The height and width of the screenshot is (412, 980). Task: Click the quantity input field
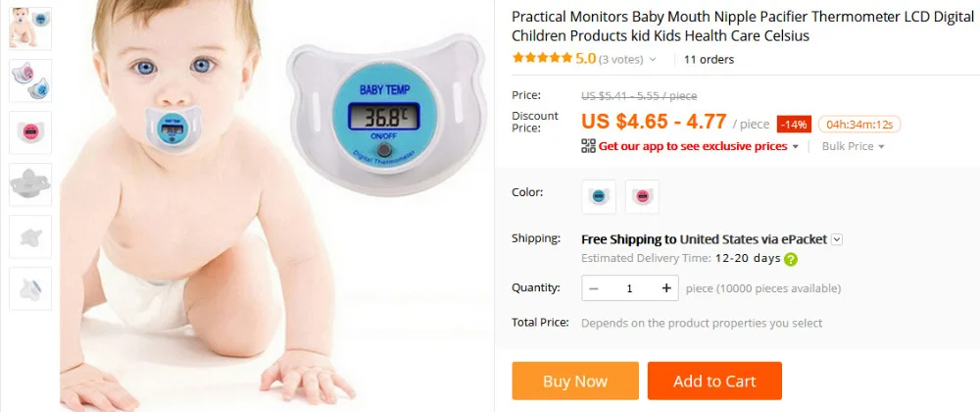click(x=629, y=288)
